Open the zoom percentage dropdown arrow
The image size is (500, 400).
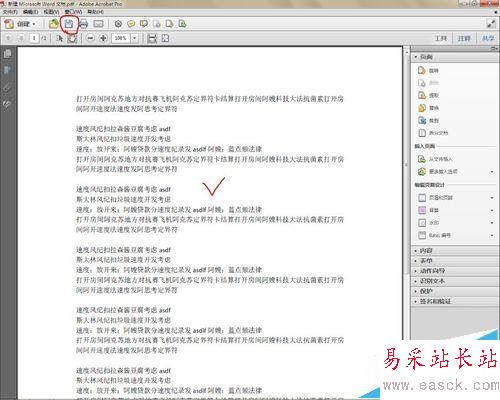[x=134, y=38]
